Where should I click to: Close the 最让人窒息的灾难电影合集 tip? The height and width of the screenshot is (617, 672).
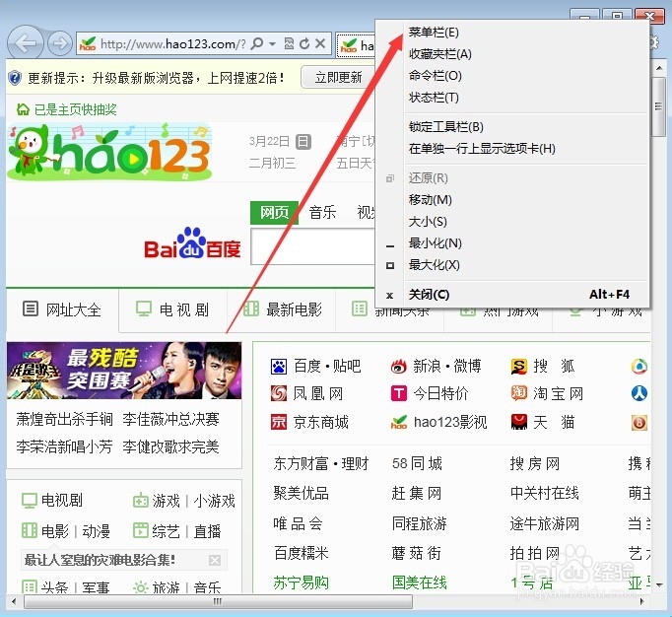tap(215, 560)
